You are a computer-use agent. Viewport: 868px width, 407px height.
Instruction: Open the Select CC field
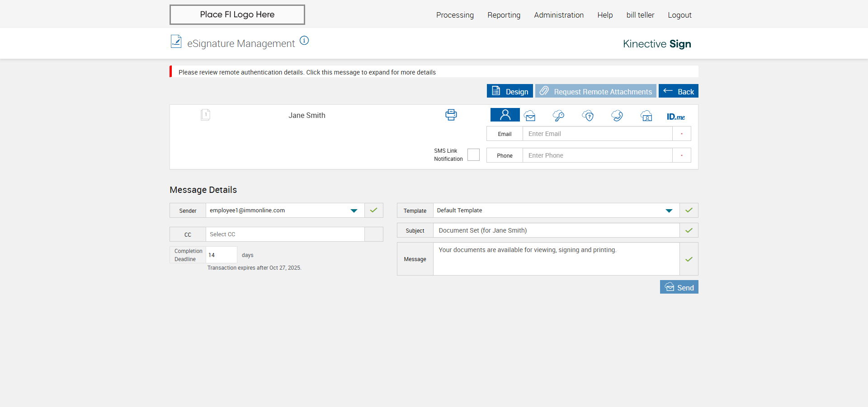click(x=285, y=234)
